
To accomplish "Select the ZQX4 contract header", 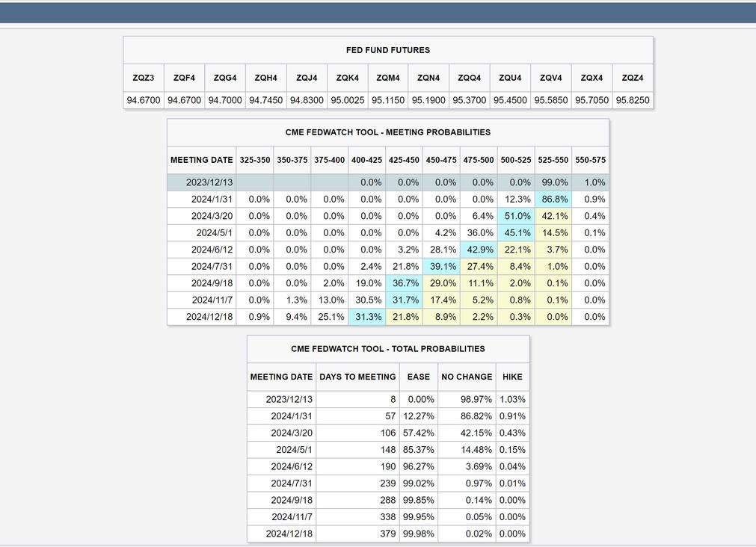I will click(591, 78).
